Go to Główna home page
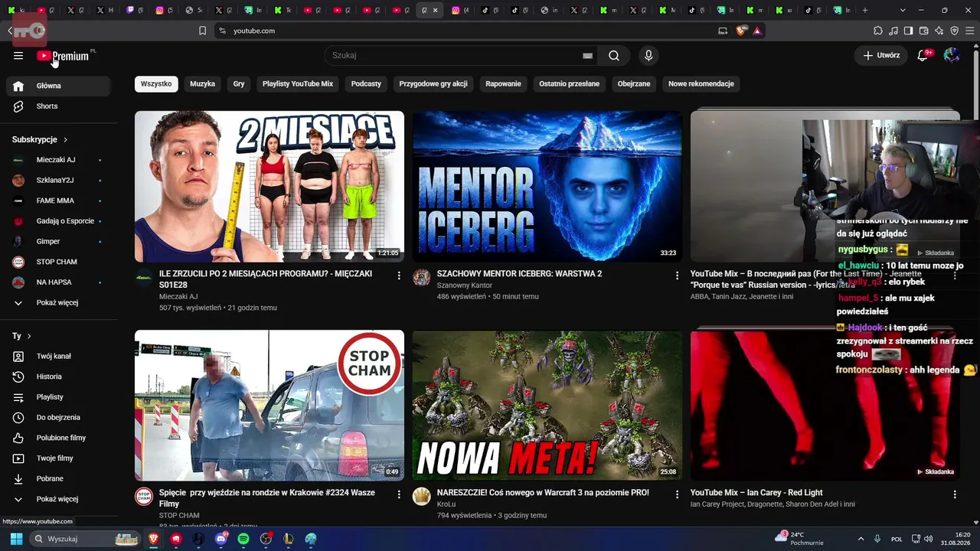 pyautogui.click(x=58, y=86)
